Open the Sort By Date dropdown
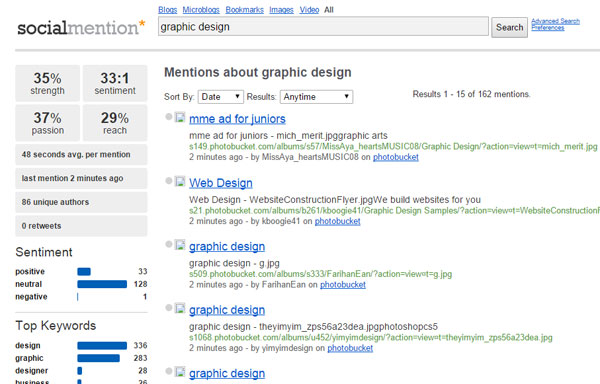 point(221,97)
